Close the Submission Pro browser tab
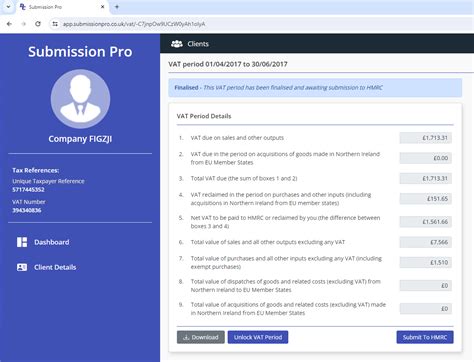 pyautogui.click(x=103, y=7)
